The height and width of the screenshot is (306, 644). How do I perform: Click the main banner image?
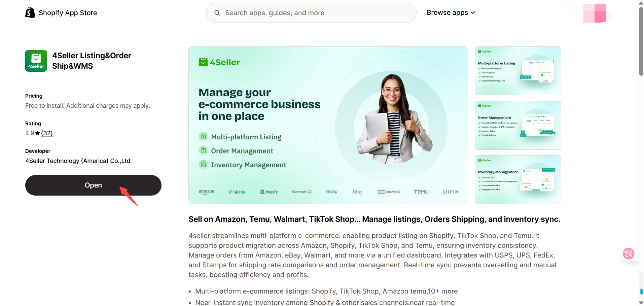point(328,125)
